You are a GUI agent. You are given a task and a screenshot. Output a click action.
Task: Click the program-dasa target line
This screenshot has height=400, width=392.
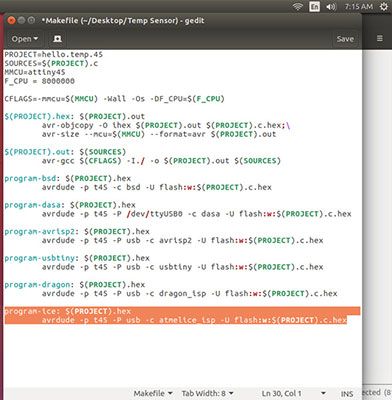pos(70,205)
